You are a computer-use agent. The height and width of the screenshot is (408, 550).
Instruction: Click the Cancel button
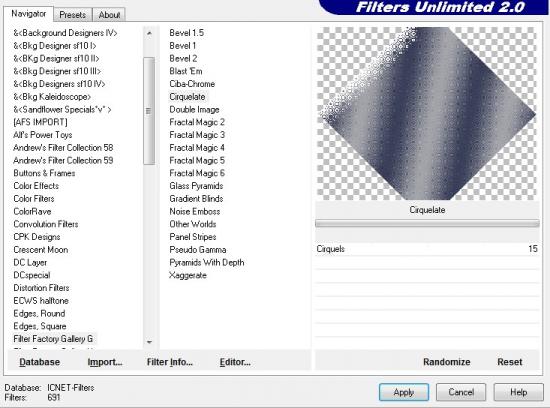click(461, 392)
